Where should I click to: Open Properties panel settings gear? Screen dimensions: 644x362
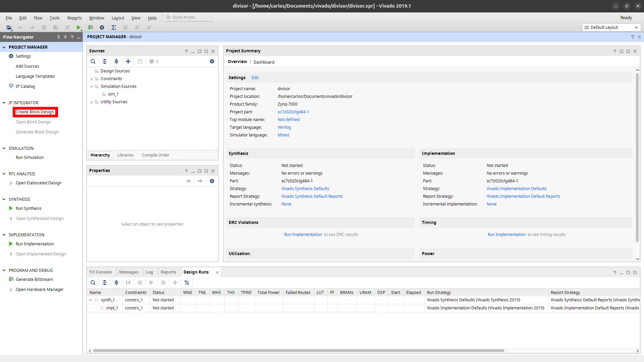click(212, 181)
